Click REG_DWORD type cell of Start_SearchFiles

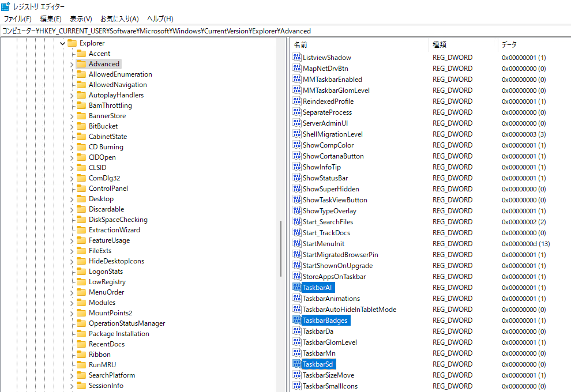pyautogui.click(x=453, y=222)
